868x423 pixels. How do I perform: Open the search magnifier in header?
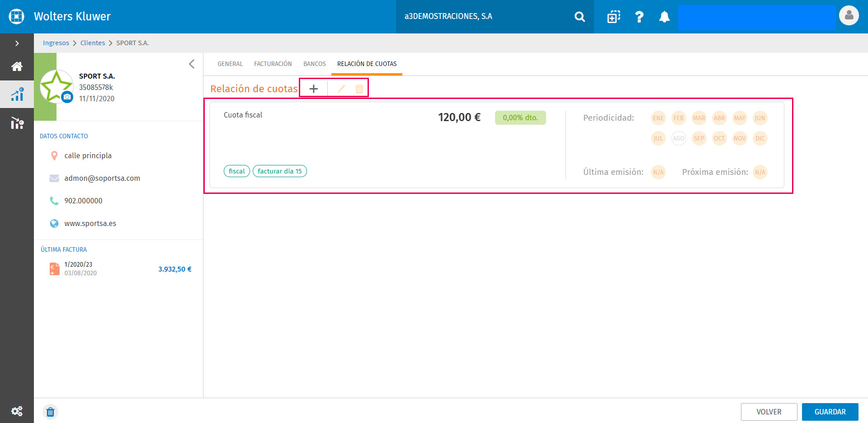[x=580, y=17]
